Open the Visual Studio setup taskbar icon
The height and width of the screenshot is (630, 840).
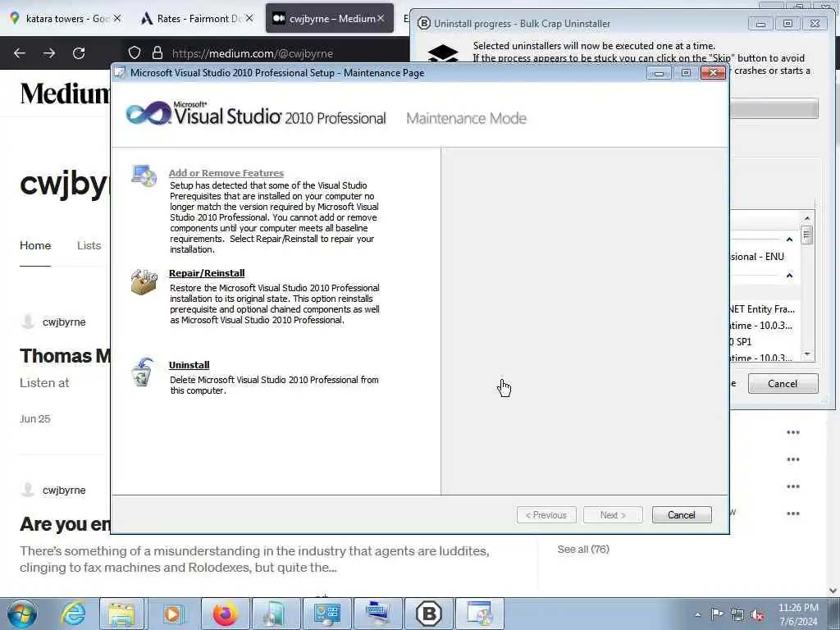pos(480,614)
